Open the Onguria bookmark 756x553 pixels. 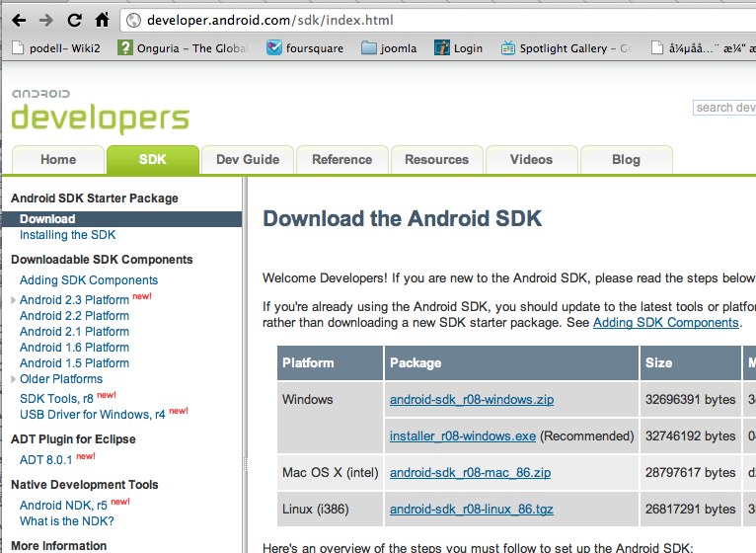click(x=183, y=48)
